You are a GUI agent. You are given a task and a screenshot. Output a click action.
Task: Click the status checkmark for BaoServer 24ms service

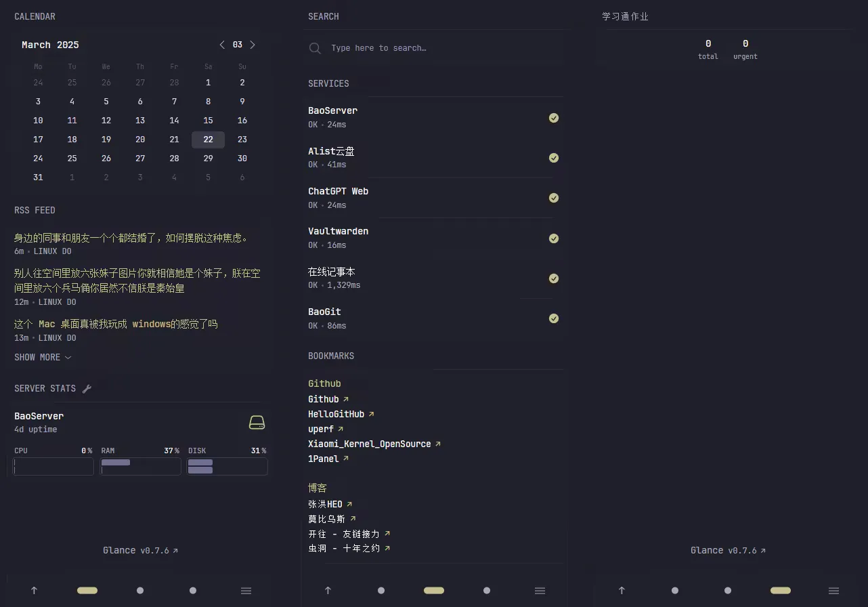tap(554, 118)
